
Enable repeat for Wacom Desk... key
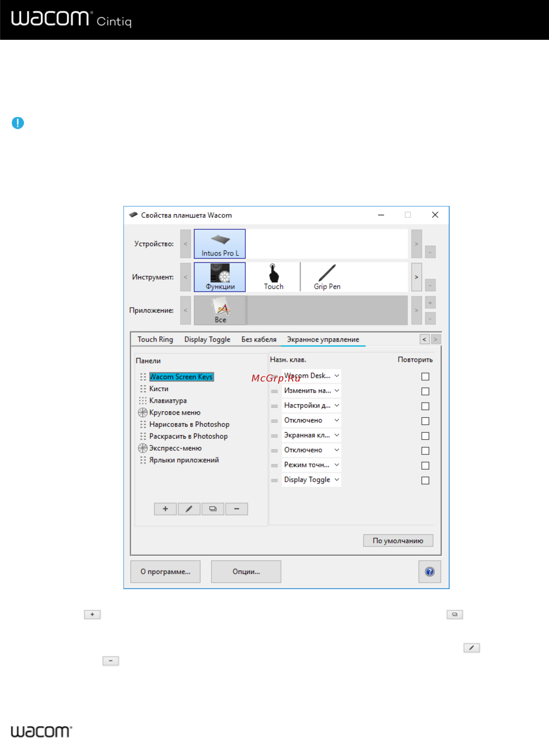[425, 376]
